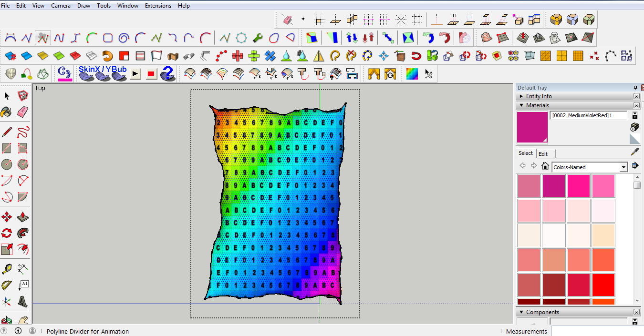
Task: Toggle the highlighted Polyline Divider tool button
Action: click(43, 37)
